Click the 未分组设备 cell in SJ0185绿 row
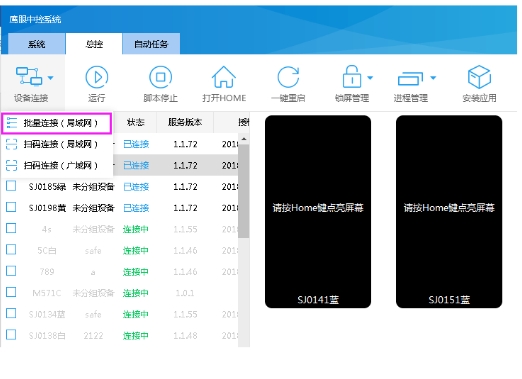Viewport: 522px width, 379px height. [x=93, y=187]
